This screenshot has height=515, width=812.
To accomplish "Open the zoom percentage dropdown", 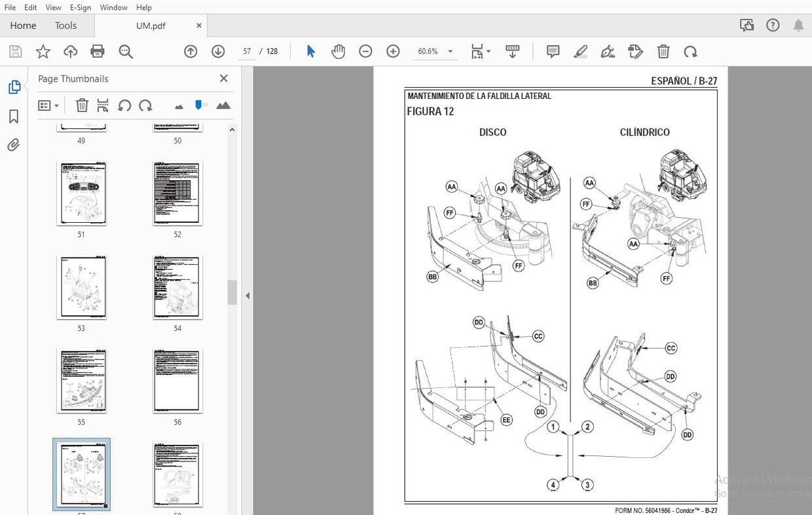I will (450, 51).
